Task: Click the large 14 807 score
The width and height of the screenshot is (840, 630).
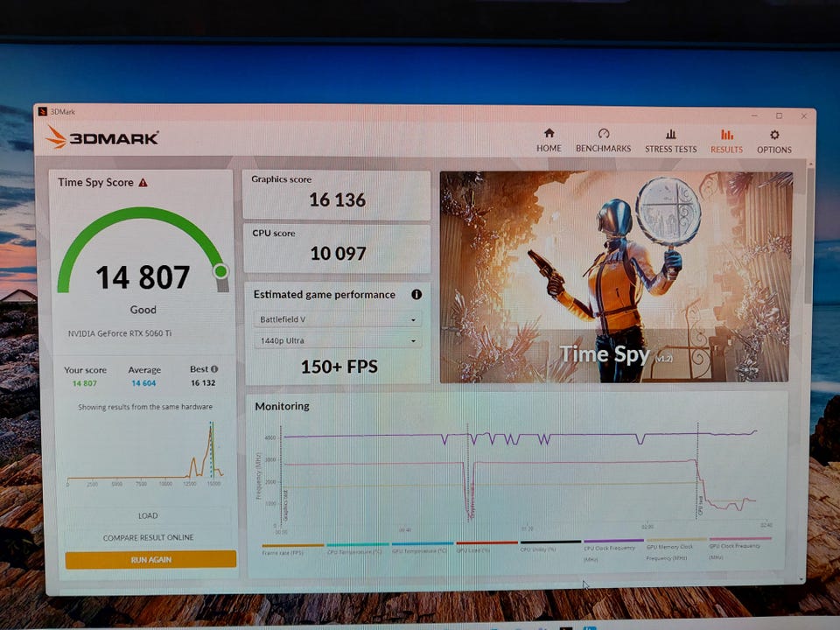Action: (143, 277)
